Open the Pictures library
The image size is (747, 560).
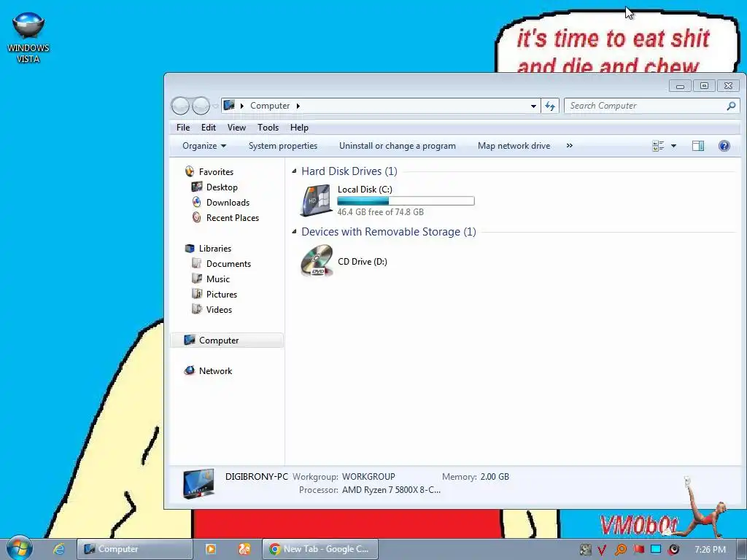222,295
